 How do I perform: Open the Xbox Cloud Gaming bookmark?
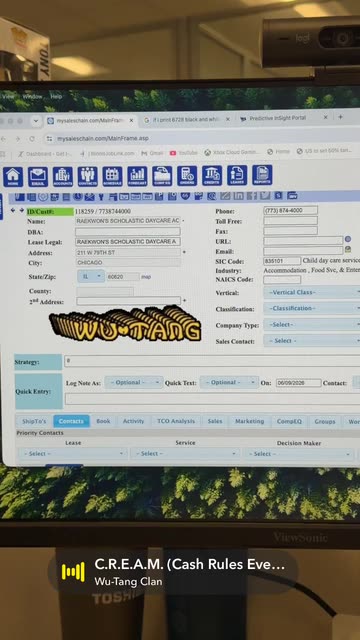tap(232, 152)
